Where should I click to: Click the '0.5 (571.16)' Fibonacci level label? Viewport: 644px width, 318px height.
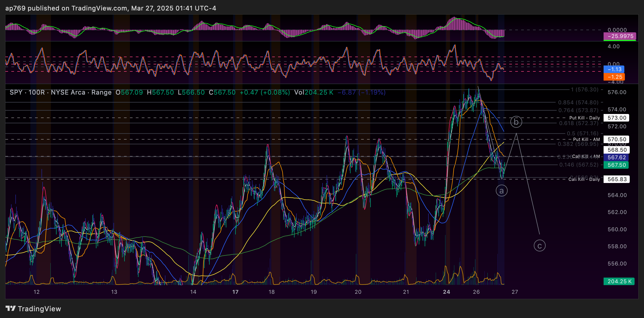pyautogui.click(x=583, y=133)
